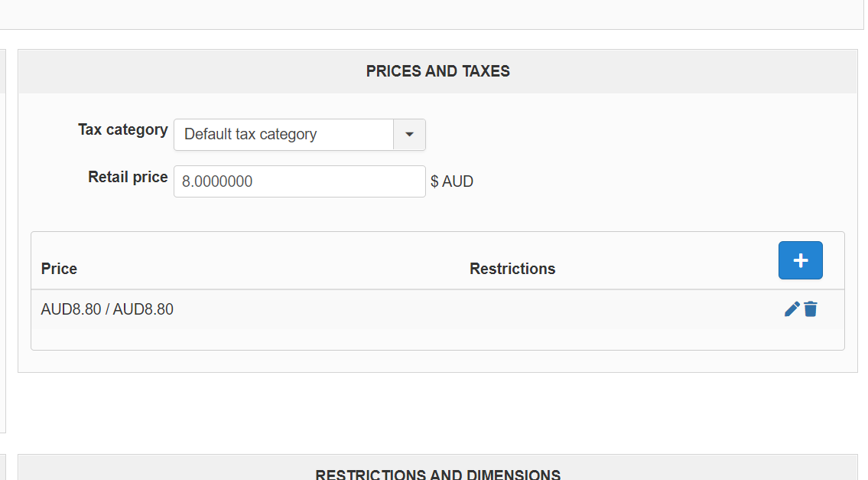
Task: Delete the AUD8.80 price with trash icon
Action: (x=811, y=309)
